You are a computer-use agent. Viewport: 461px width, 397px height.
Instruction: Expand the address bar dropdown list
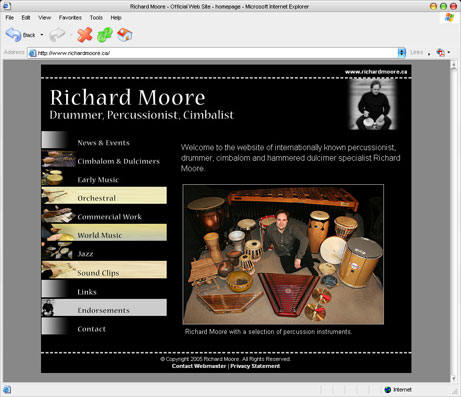pos(402,53)
